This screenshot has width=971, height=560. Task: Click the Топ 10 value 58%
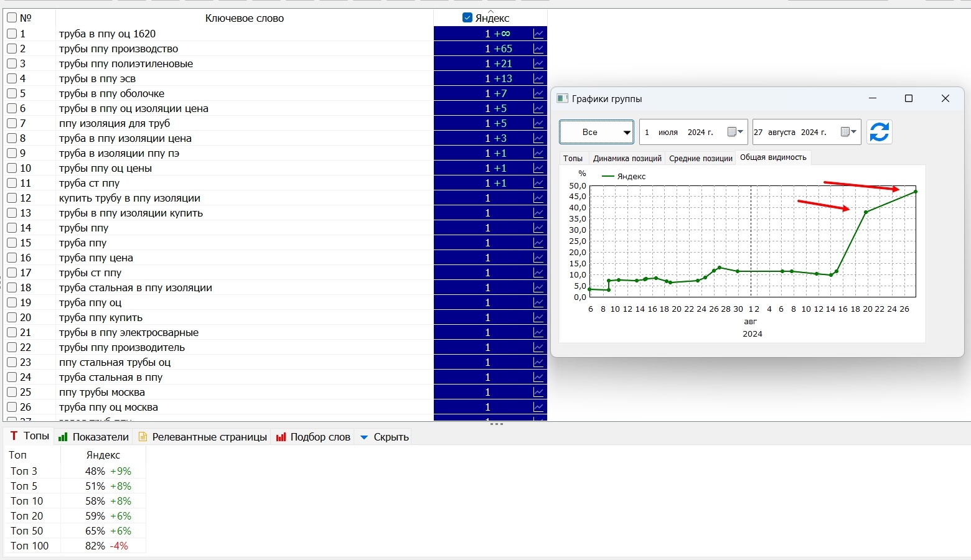(x=95, y=501)
